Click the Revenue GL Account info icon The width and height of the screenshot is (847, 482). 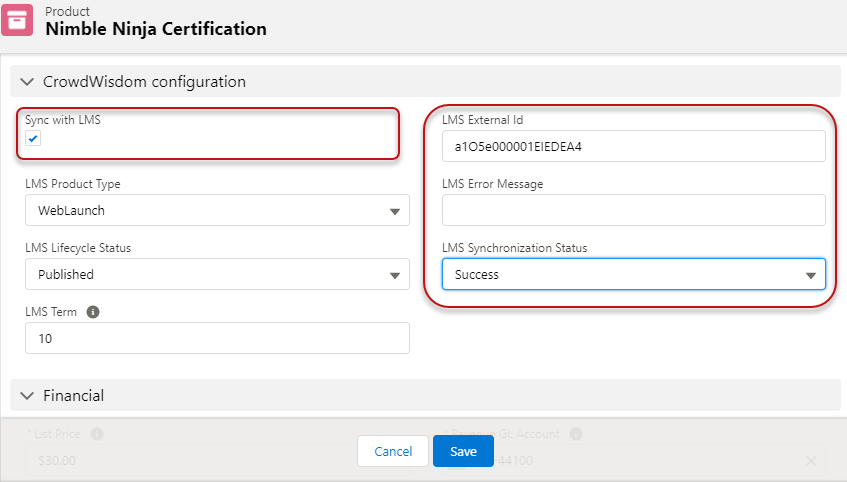coord(576,435)
